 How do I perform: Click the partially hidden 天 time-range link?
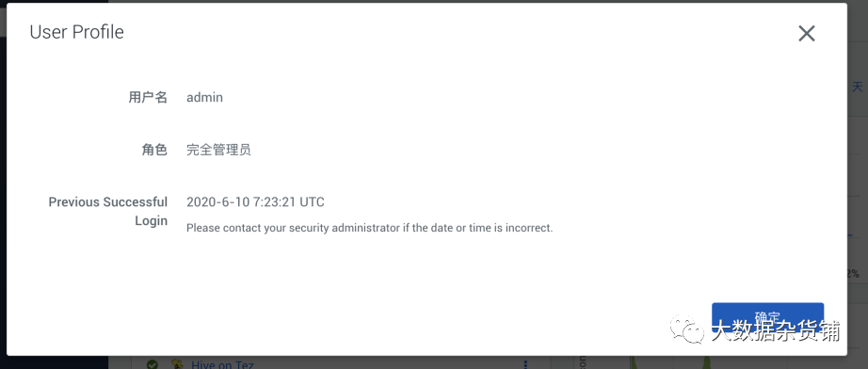point(857,87)
